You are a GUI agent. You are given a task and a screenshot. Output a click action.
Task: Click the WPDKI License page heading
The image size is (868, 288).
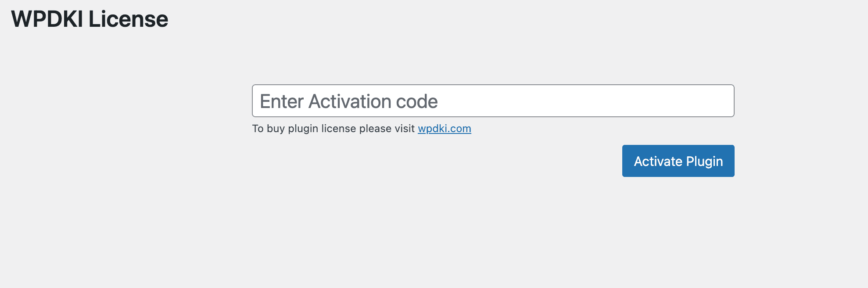click(x=90, y=19)
